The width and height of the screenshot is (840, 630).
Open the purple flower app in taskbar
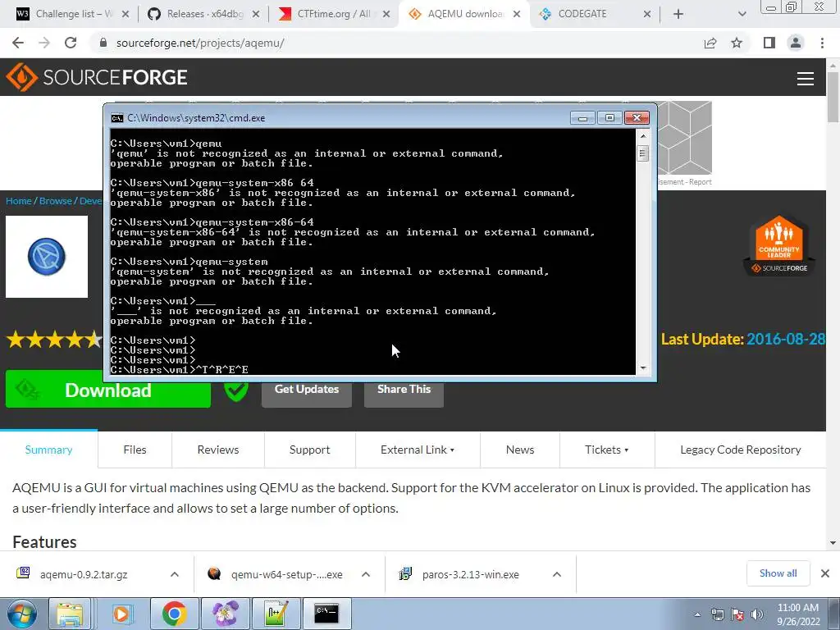coord(225,614)
